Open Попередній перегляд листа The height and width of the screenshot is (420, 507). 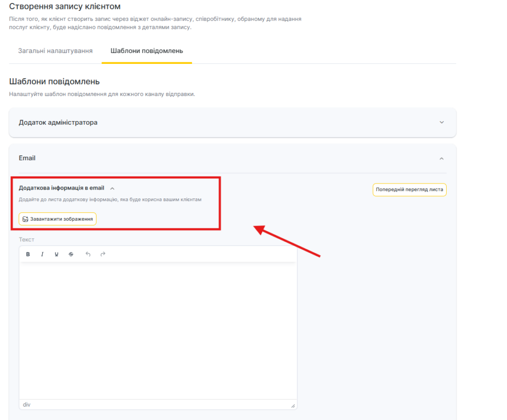pos(409,189)
